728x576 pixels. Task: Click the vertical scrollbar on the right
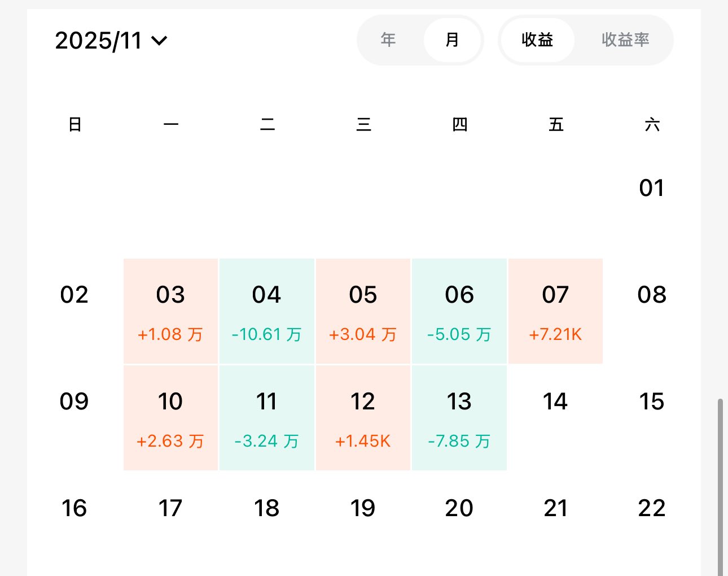720,486
